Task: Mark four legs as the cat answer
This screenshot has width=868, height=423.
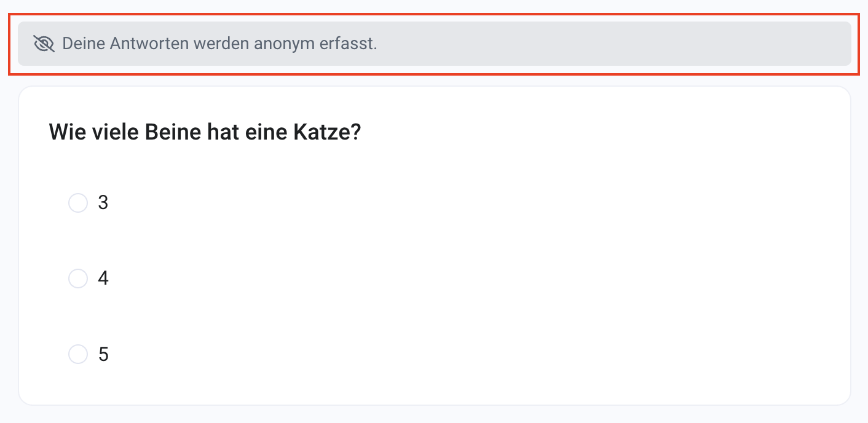Action: pyautogui.click(x=78, y=279)
